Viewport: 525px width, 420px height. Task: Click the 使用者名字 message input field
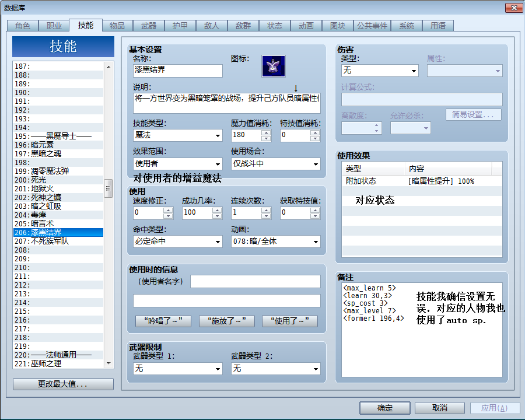[255, 281]
